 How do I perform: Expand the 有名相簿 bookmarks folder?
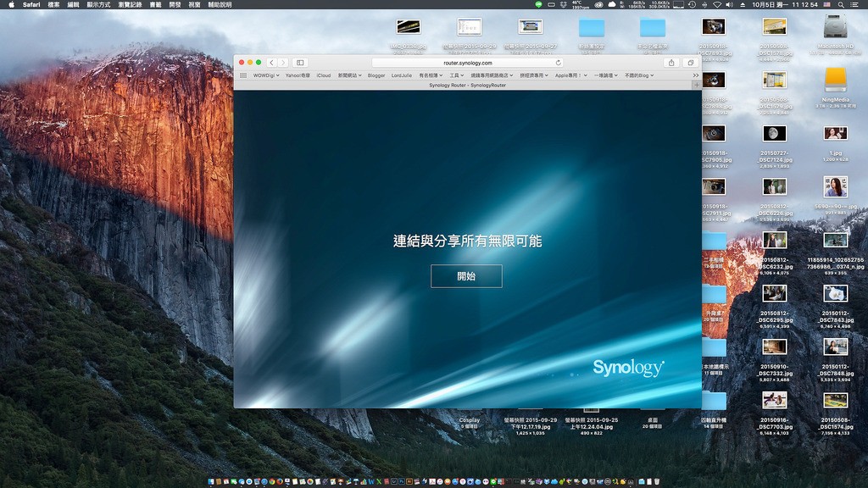tap(431, 75)
